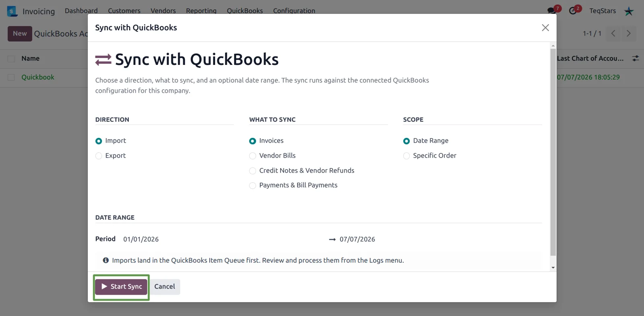
Task: Sort by Last Chart of Accounts column
Action: click(590, 59)
